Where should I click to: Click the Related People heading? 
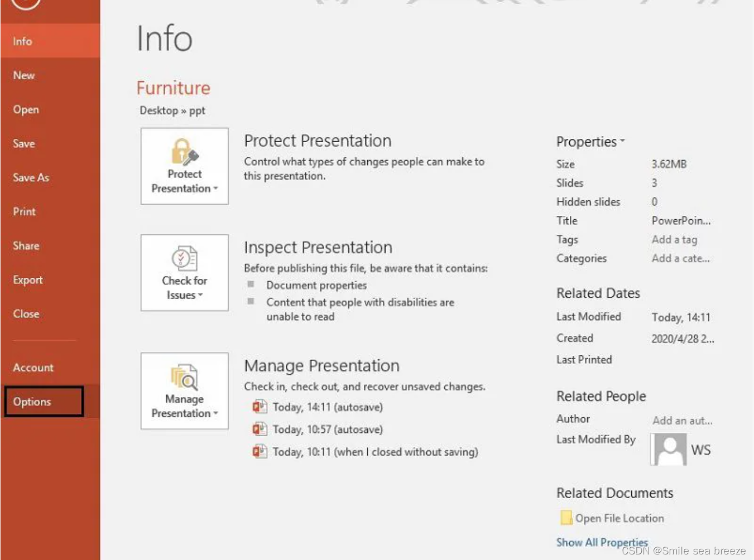pos(601,396)
